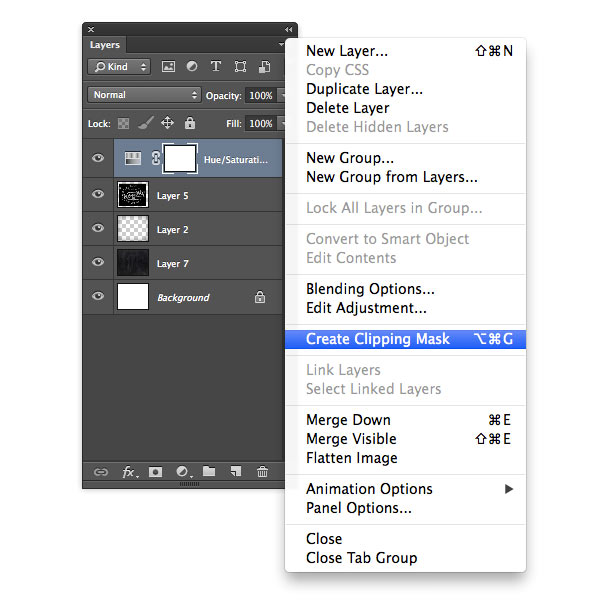
Task: Toggle visibility of Layer 5
Action: (98, 195)
